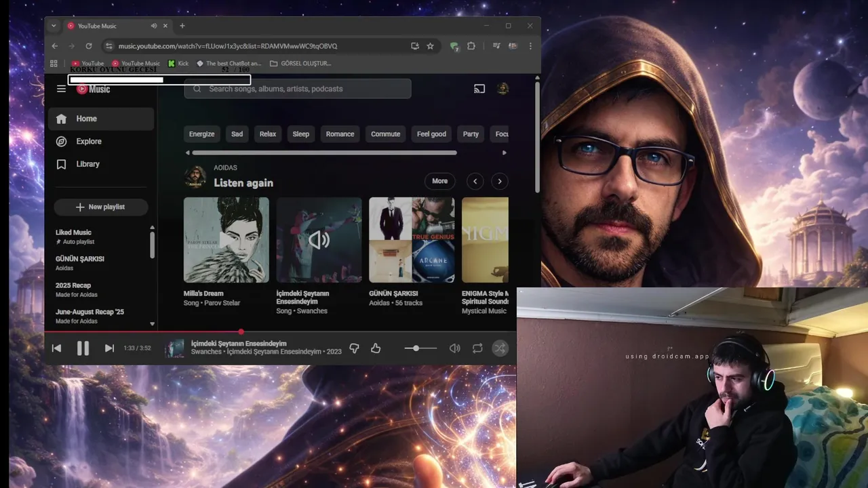The image size is (868, 488).
Task: Open the YouTube Music hamburger menu
Action: coord(61,89)
